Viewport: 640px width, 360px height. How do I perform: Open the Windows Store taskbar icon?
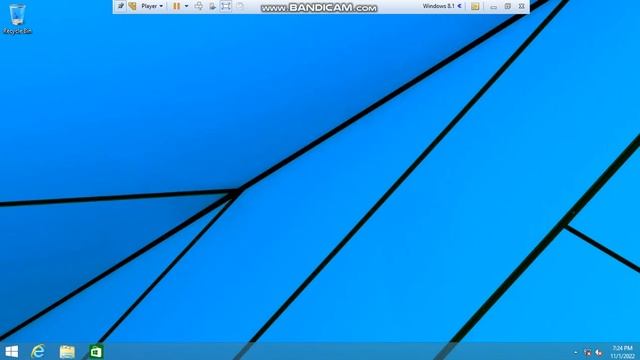pos(96,351)
